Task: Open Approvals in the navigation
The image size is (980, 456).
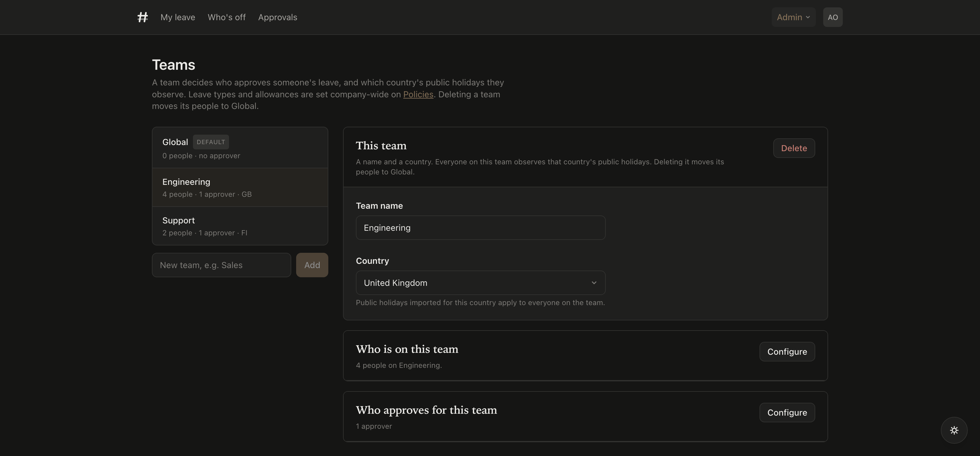Action: coord(278,17)
